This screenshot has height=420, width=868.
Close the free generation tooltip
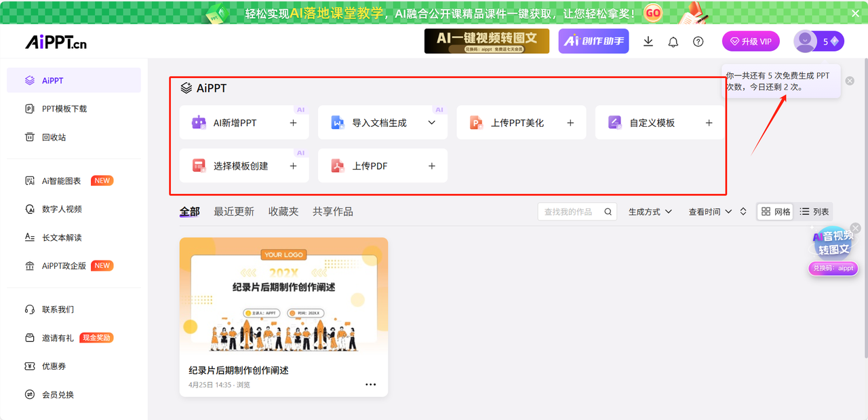(x=850, y=81)
